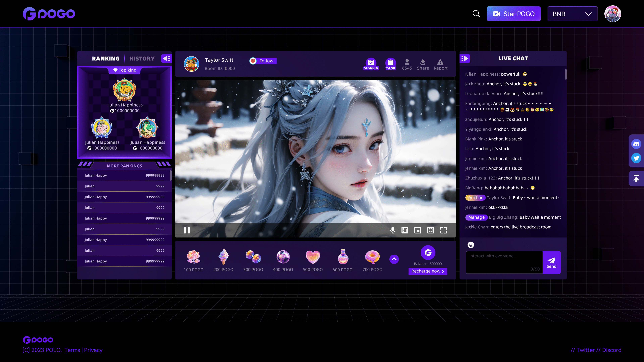The width and height of the screenshot is (644, 362).
Task: Toggle fullscreen video mode
Action: coord(443,230)
